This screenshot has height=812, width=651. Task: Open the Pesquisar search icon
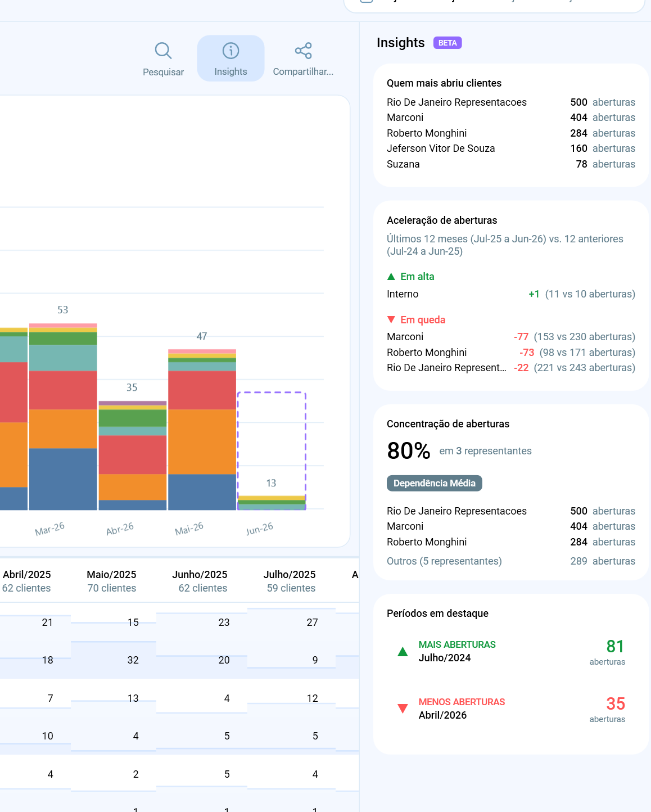click(163, 51)
